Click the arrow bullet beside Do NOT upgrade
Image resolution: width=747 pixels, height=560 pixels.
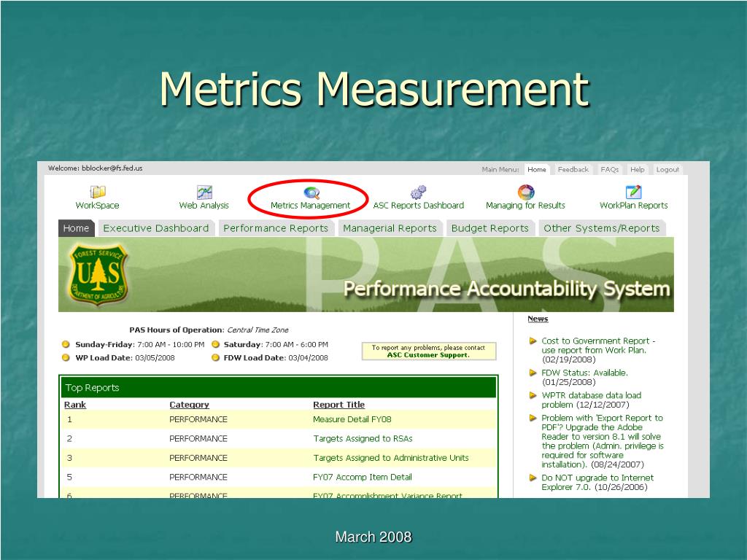pyautogui.click(x=533, y=478)
